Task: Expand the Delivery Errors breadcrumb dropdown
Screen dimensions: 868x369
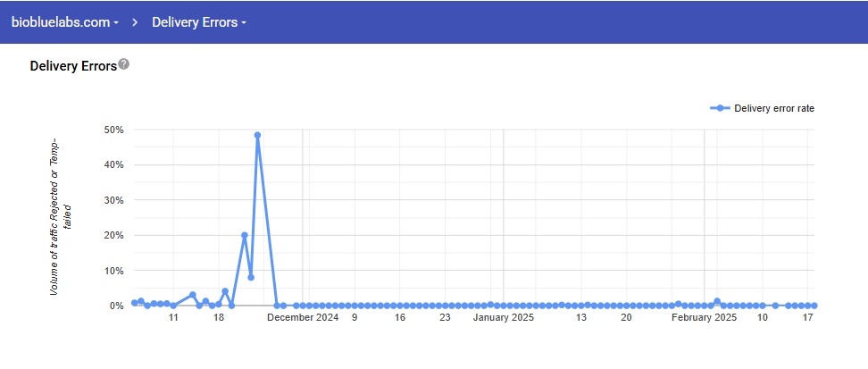Action: point(199,21)
